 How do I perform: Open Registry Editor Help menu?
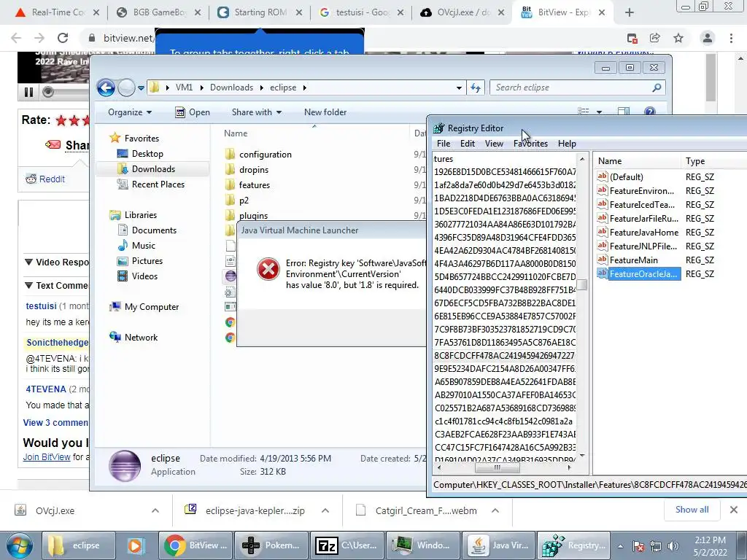[x=567, y=144]
